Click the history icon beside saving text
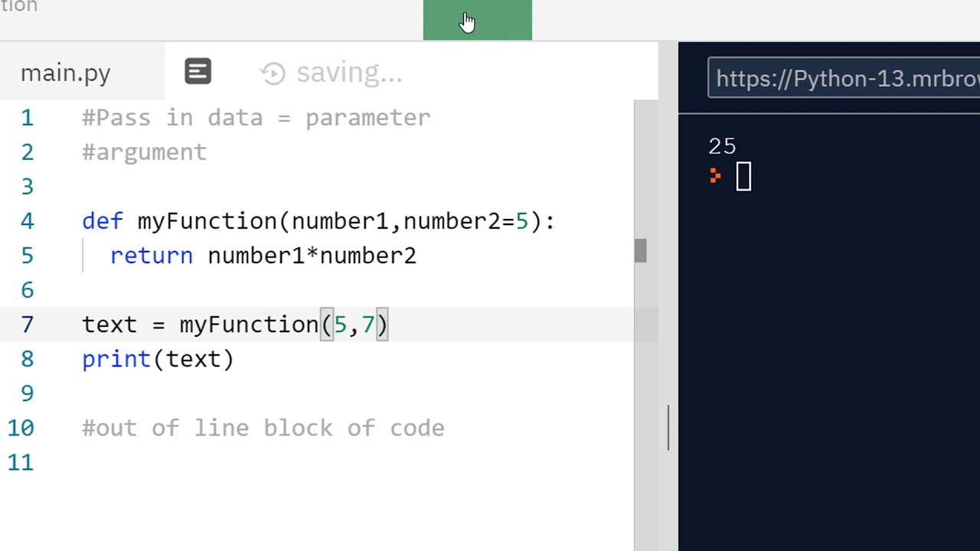This screenshot has height=551, width=980. click(273, 73)
